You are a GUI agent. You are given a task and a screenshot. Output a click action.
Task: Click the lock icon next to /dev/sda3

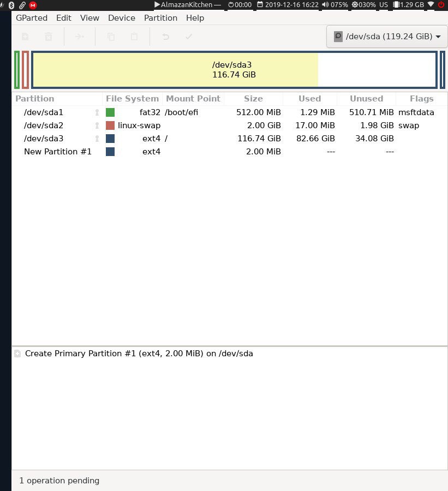coord(97,139)
